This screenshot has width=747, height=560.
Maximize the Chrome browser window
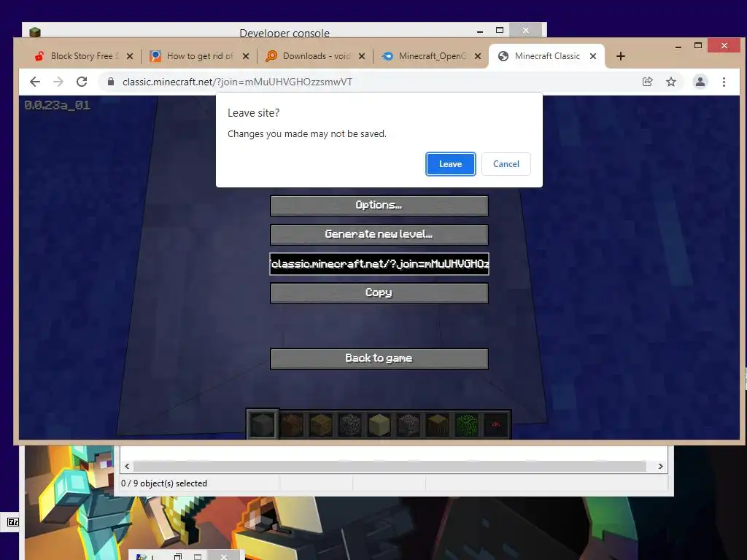[698, 46]
